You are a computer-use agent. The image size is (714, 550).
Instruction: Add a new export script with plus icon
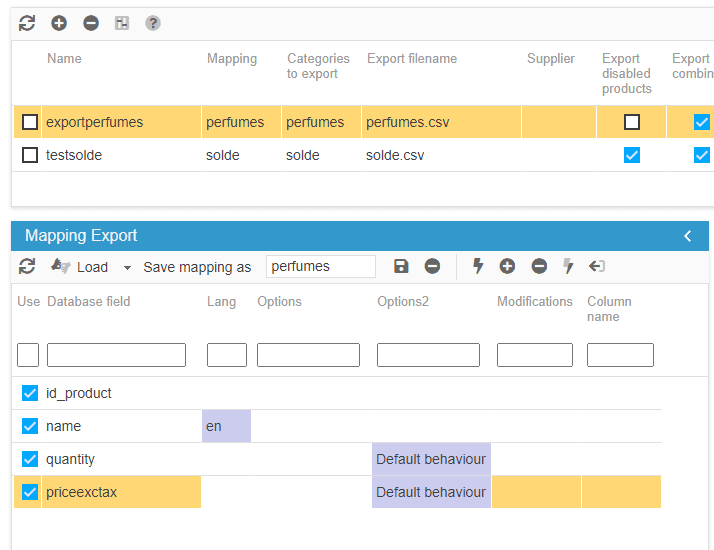click(x=59, y=23)
